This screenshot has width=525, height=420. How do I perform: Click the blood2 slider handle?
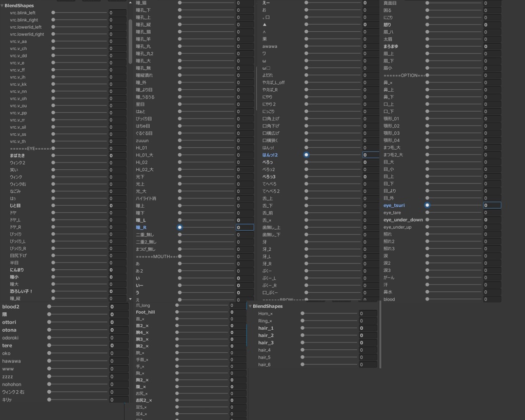[49, 307]
